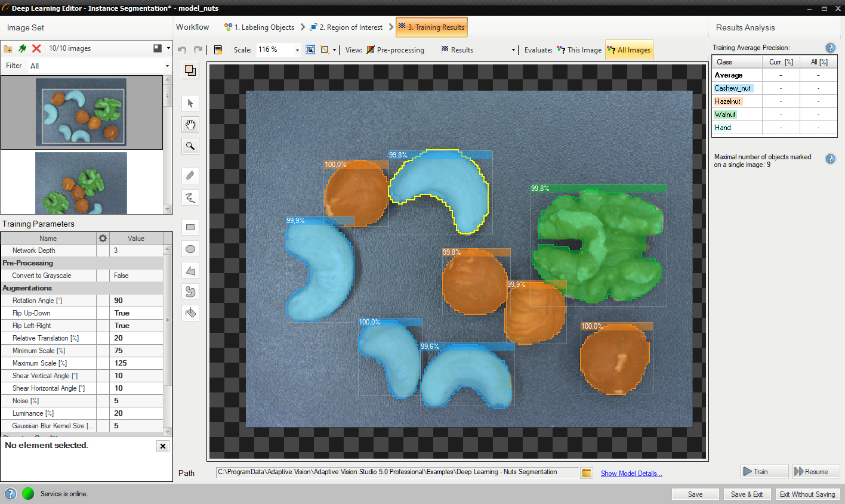The height and width of the screenshot is (504, 845).
Task: Click the Network Depth settings gear icon
Action: click(x=103, y=238)
